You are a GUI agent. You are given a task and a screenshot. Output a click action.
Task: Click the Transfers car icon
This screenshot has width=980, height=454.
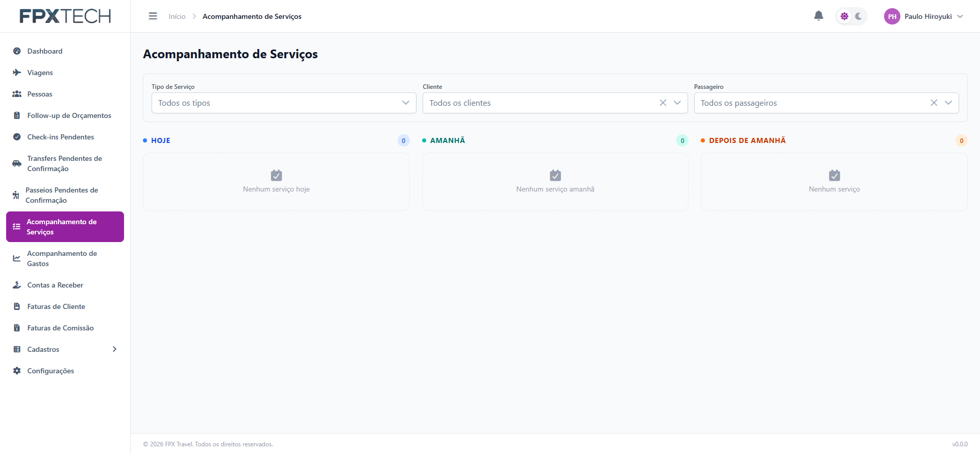[x=17, y=163]
